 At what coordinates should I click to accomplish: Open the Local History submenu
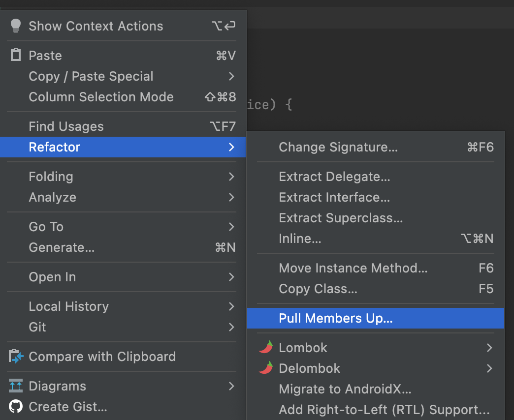point(69,306)
